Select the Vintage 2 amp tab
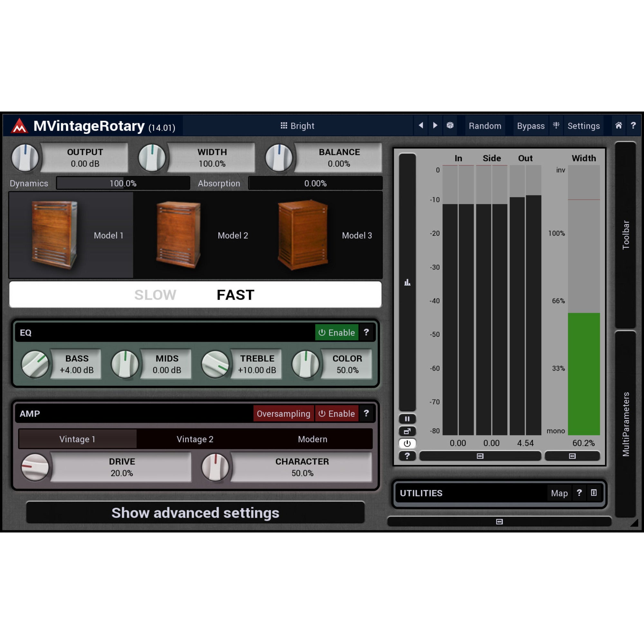This screenshot has height=644, width=644. click(x=195, y=439)
